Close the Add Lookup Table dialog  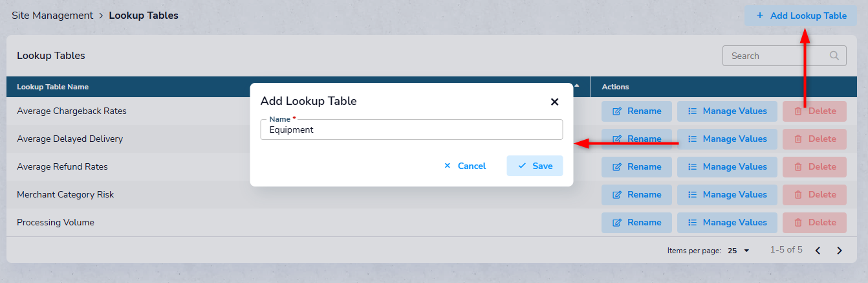point(554,102)
